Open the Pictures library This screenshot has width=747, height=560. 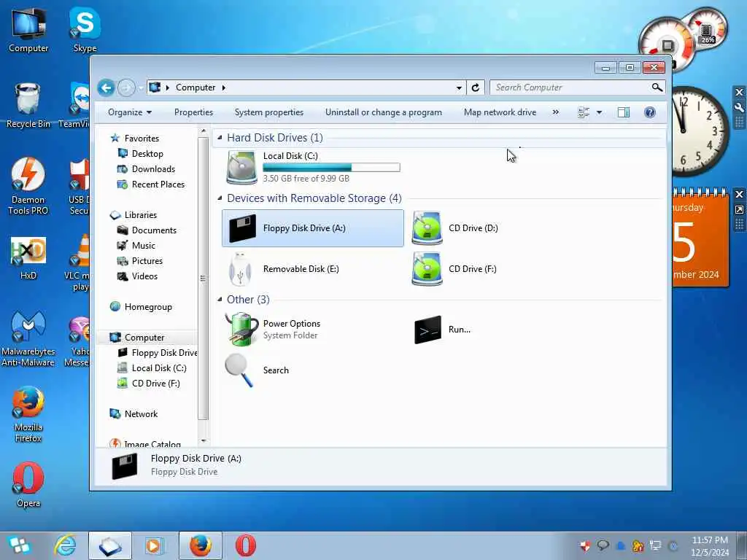pos(147,261)
